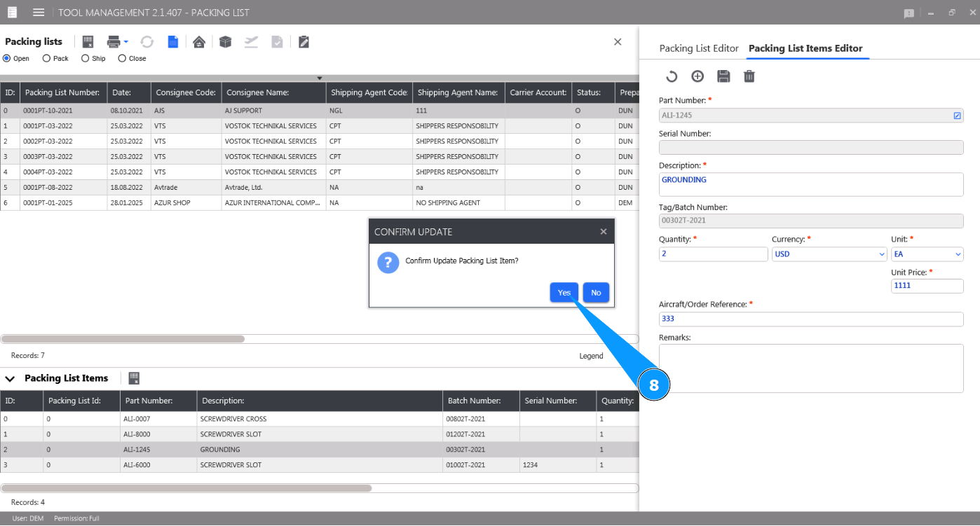
Task: Select the Ship radio button
Action: (x=86, y=59)
